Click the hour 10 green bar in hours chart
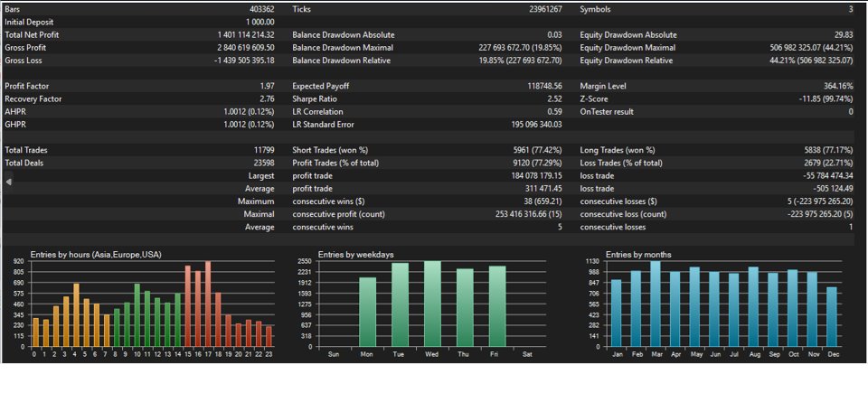868x393 pixels. pyautogui.click(x=137, y=315)
